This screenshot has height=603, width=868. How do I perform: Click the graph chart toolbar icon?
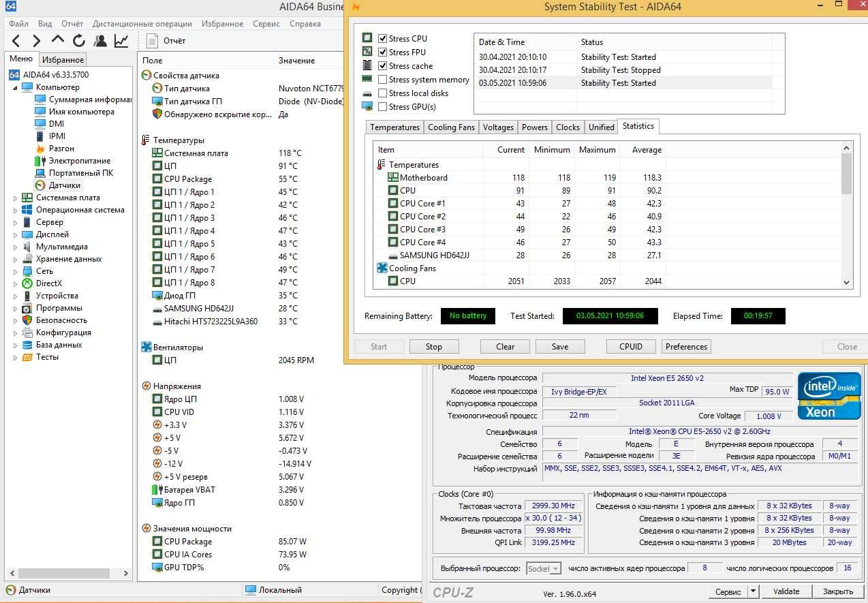pos(121,41)
